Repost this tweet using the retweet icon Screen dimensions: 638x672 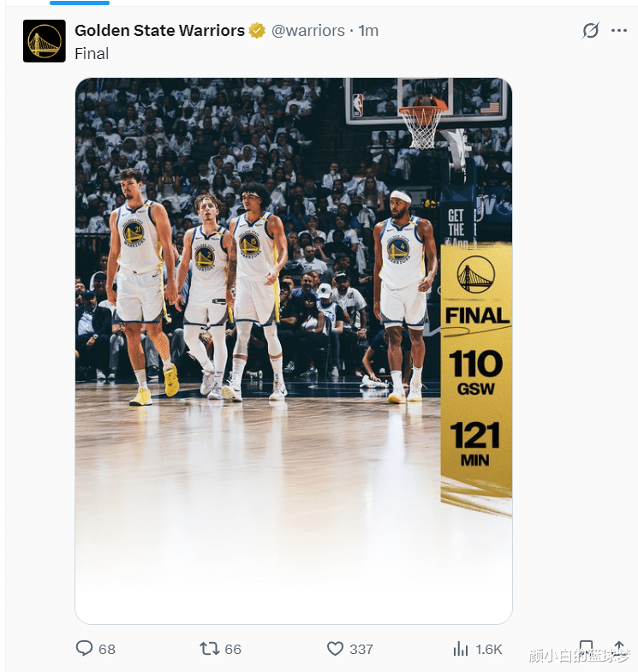click(x=209, y=649)
